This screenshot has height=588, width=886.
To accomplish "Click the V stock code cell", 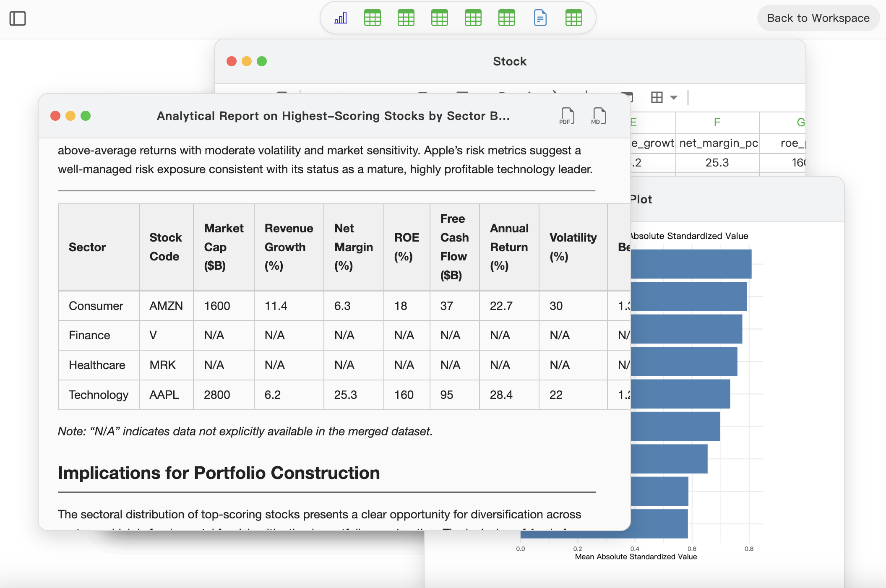I will (166, 336).
